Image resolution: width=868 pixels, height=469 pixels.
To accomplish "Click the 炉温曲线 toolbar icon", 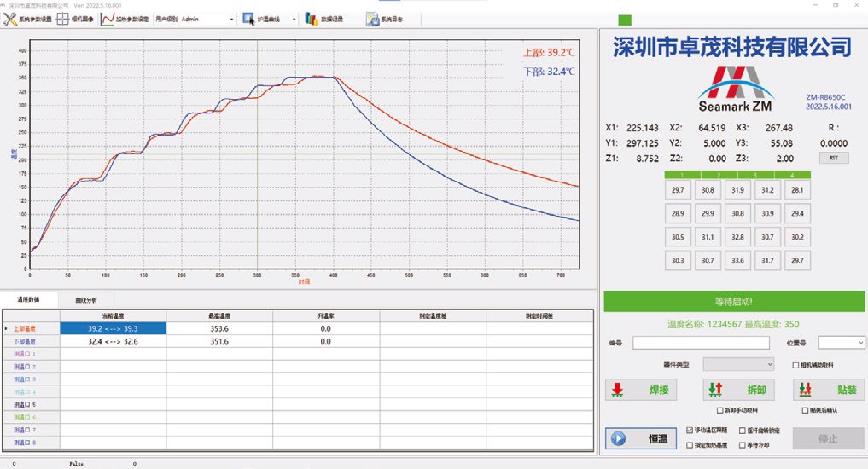I will coord(249,19).
